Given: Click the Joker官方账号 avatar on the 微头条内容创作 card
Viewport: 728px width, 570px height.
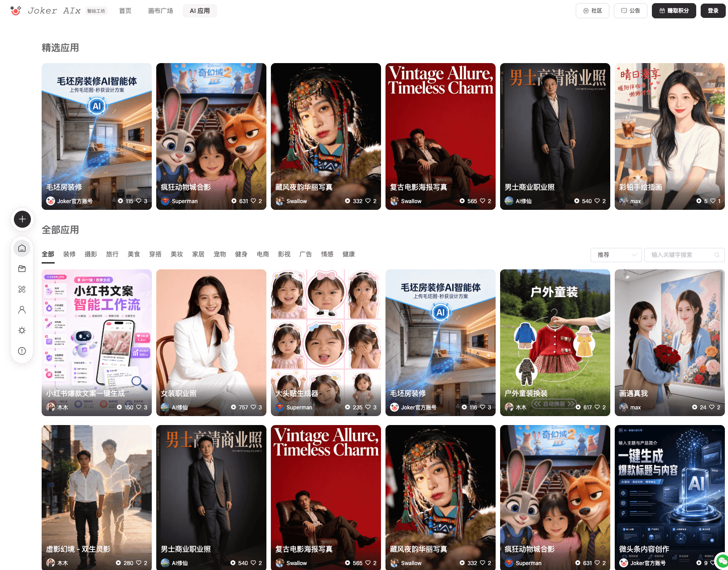Looking at the screenshot, I should point(624,563).
